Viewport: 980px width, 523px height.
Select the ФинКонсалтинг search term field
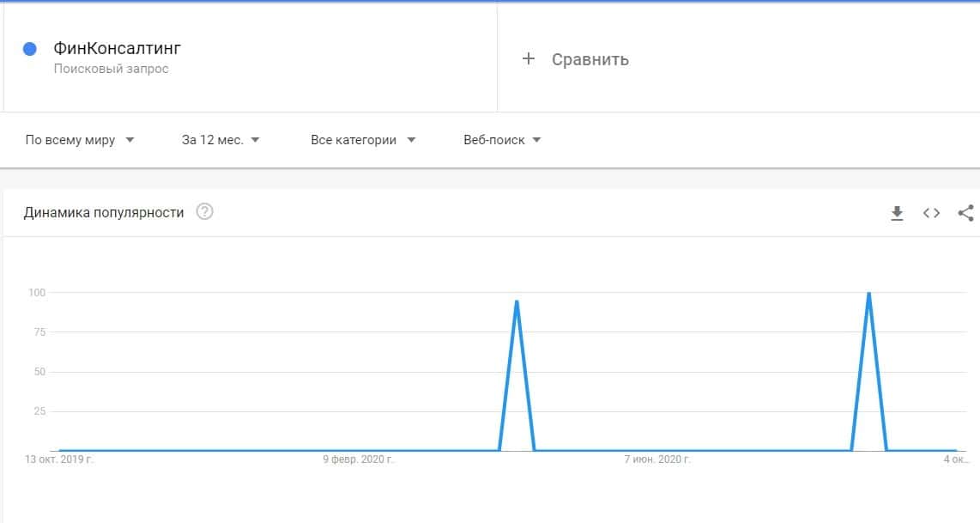coord(117,49)
